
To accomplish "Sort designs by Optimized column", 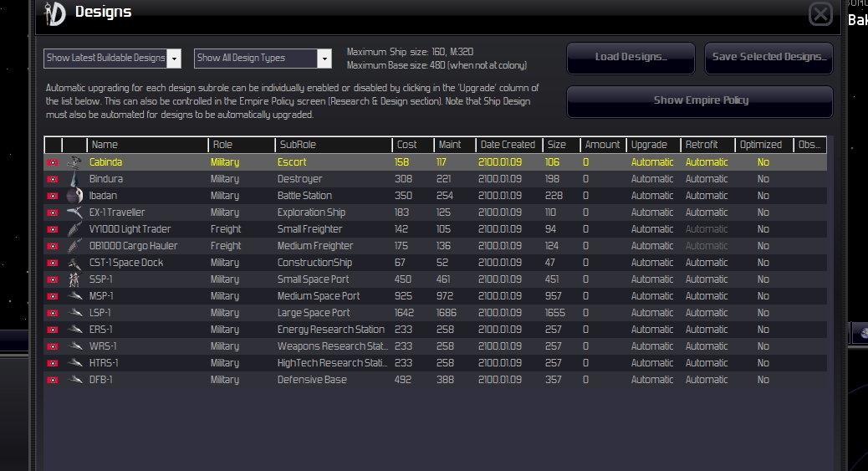I will point(764,145).
